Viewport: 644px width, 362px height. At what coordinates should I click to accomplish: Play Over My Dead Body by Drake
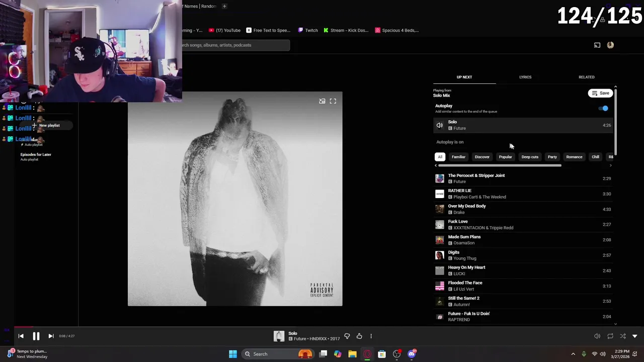coord(523,209)
